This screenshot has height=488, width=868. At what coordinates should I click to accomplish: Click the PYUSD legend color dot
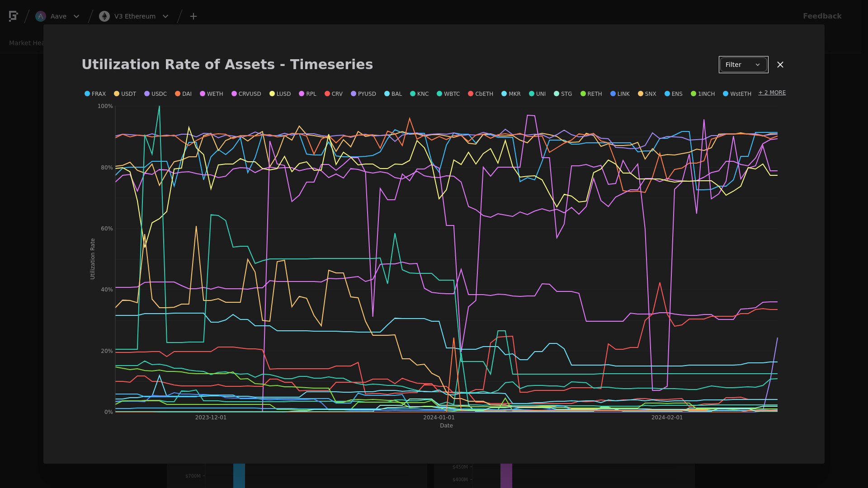coord(354,94)
